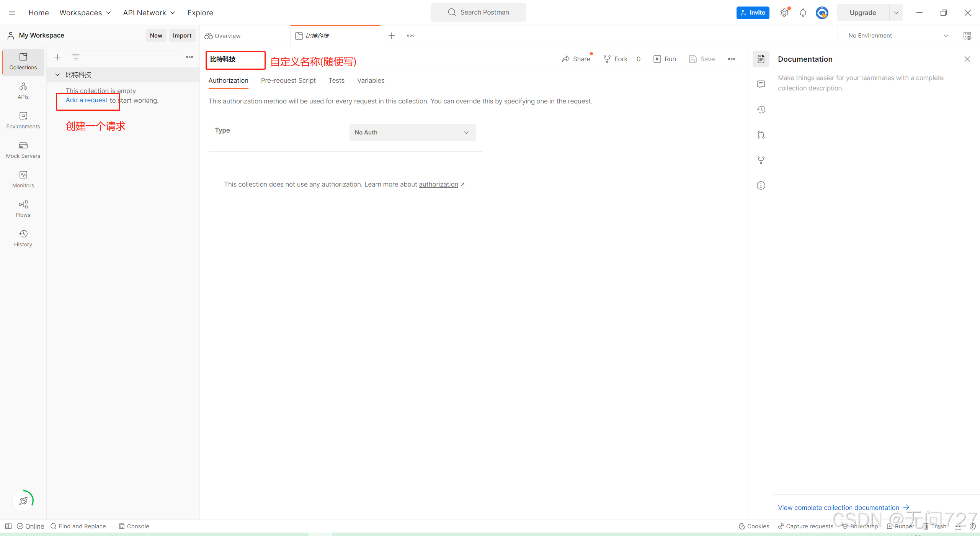Open the Workspaces dropdown menu
The width and height of the screenshot is (980, 536).
click(x=85, y=13)
